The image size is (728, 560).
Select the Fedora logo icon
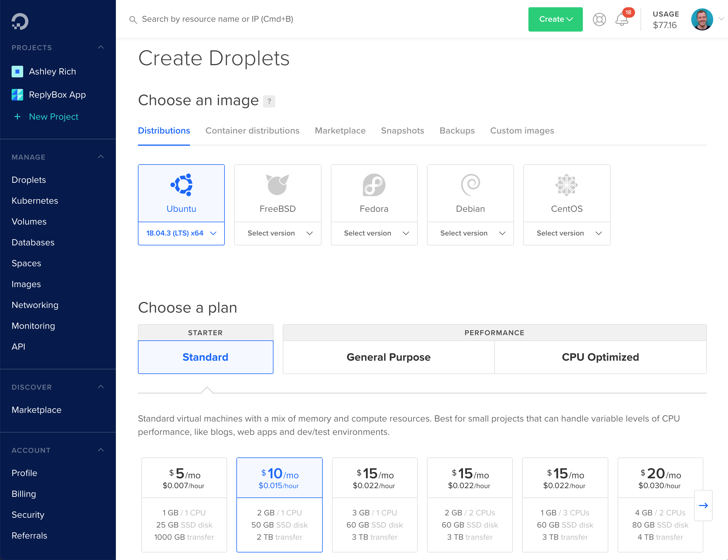point(374,185)
